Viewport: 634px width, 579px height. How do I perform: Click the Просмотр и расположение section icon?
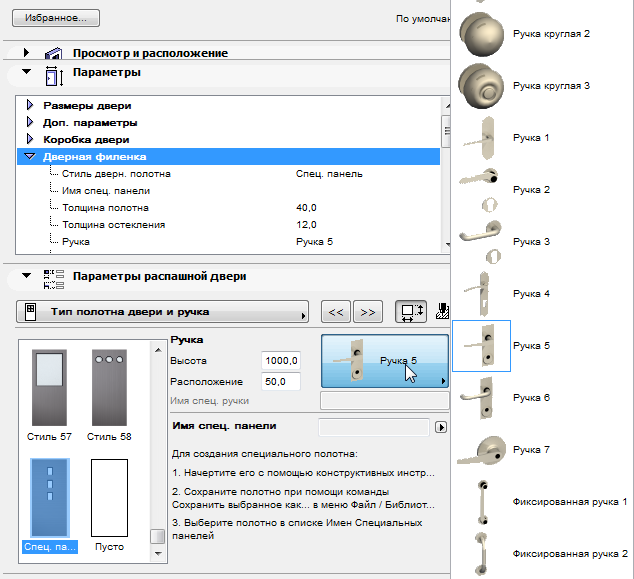pyautogui.click(x=53, y=53)
